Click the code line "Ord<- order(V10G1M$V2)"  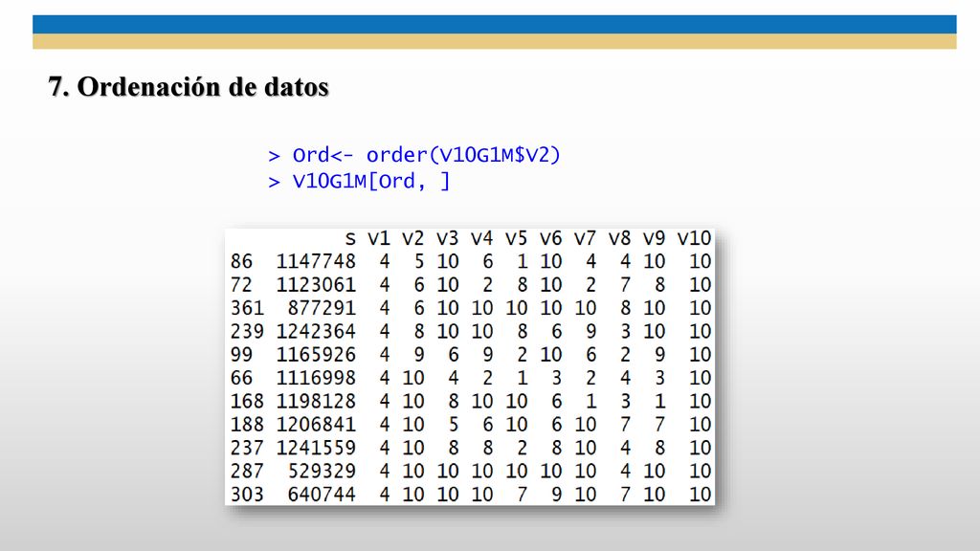click(426, 155)
